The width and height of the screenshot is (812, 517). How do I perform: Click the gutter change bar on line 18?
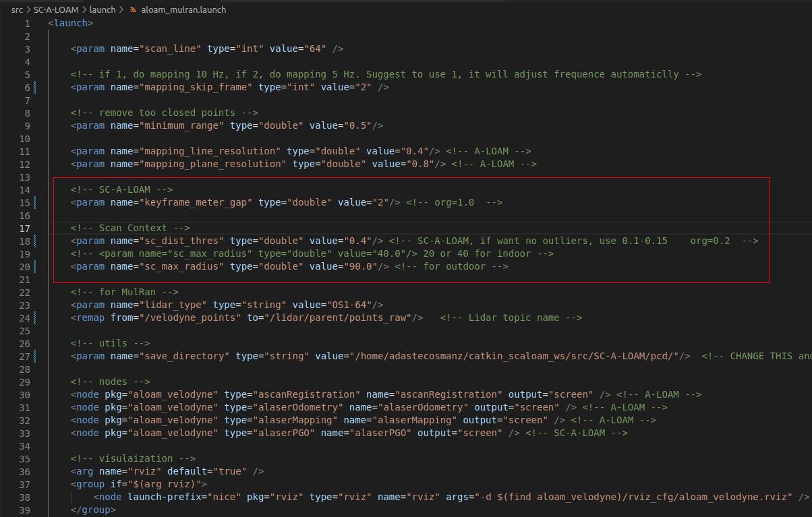[x=34, y=241]
